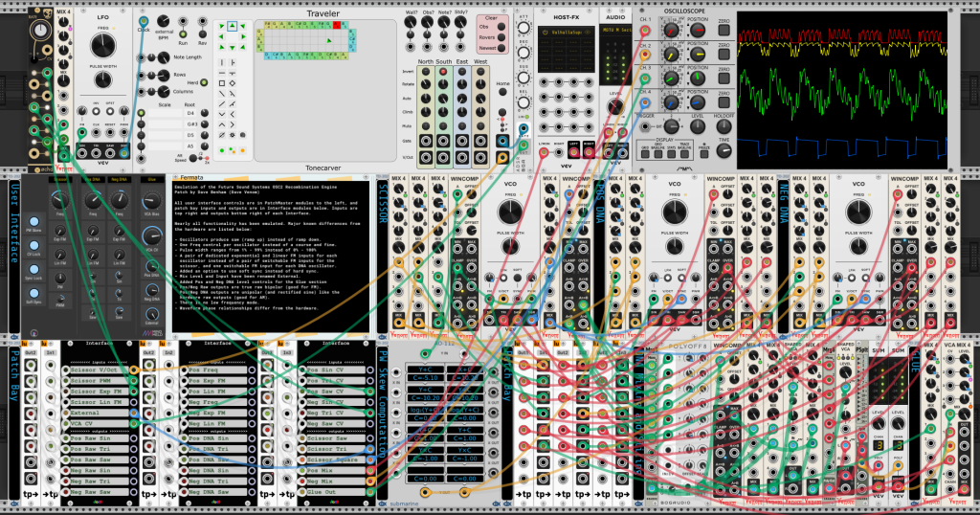
Task: Click the Clear Newest button
Action: pos(501,48)
